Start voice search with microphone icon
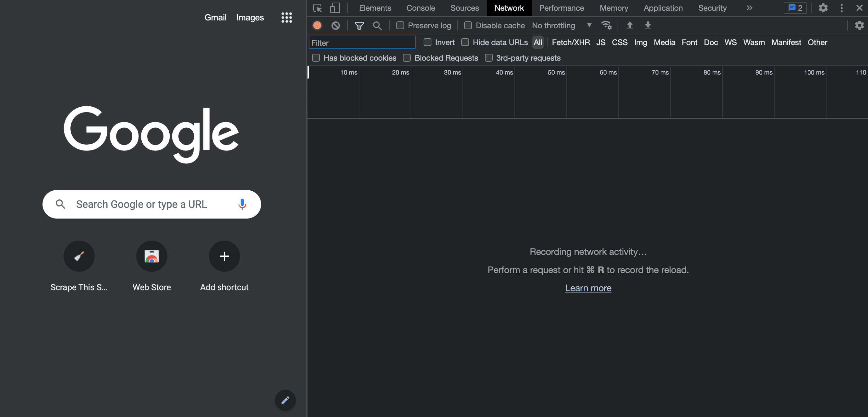This screenshot has width=868, height=417. [242, 204]
